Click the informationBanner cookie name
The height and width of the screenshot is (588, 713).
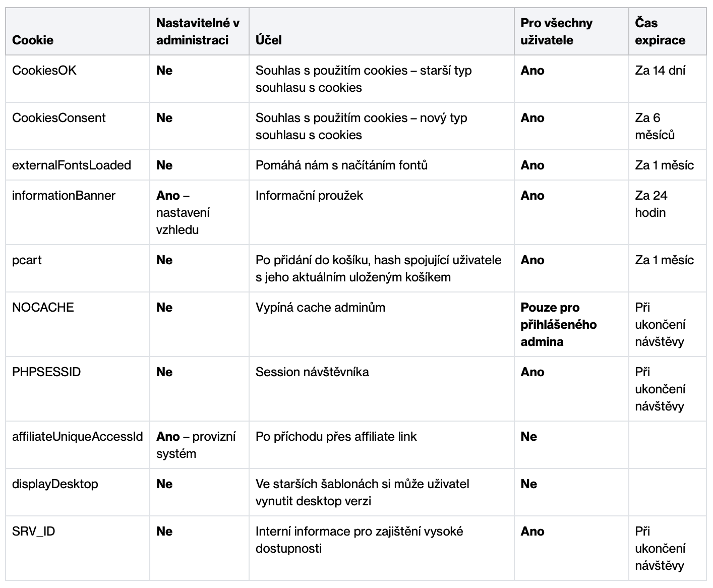click(64, 196)
